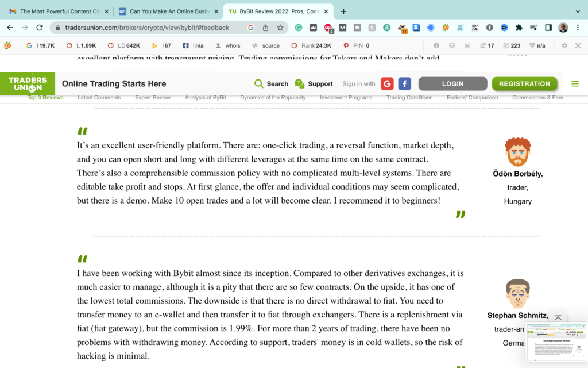Open a new browser tab
Screen dimensions: 588x368
click(x=343, y=11)
